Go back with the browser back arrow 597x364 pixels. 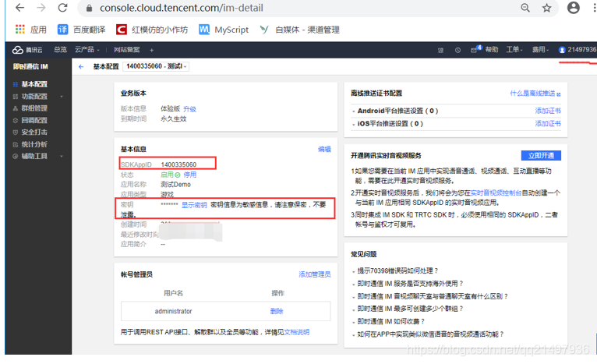coord(19,8)
